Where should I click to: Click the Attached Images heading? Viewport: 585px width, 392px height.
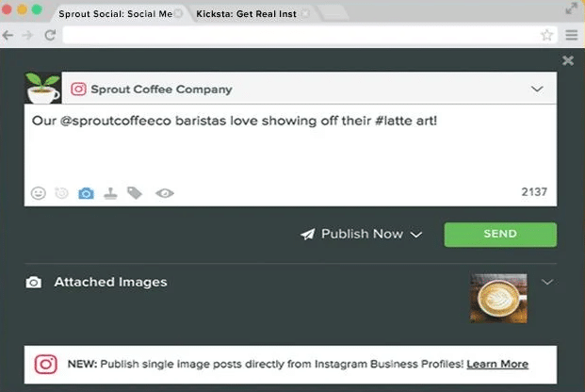[x=110, y=283]
